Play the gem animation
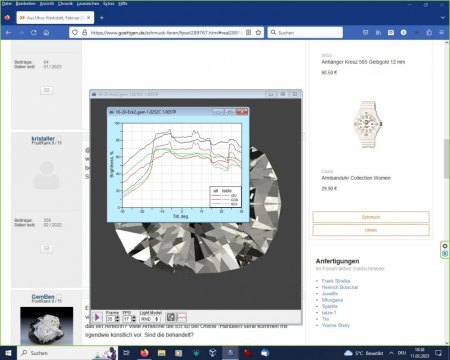 click(97, 317)
